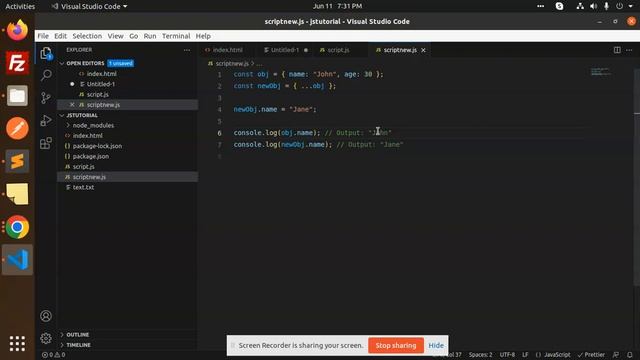
Task: Change end of line sequence LF
Action: 525,355
